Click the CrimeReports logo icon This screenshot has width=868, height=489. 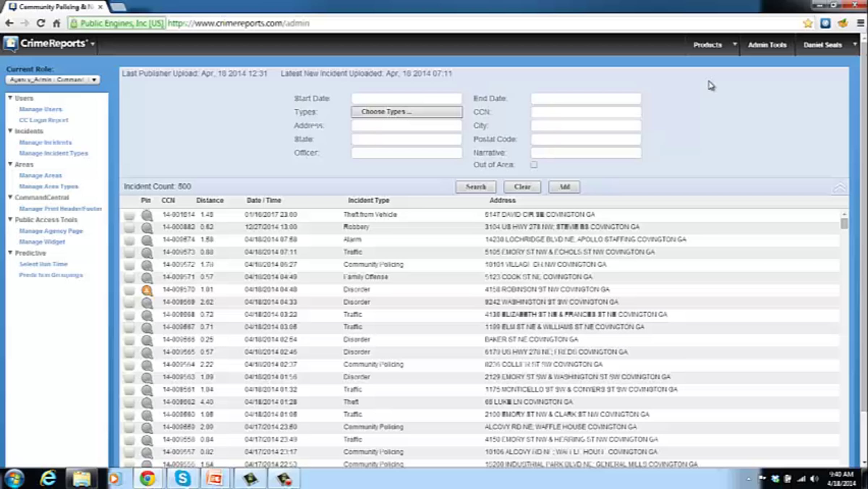tap(10, 43)
